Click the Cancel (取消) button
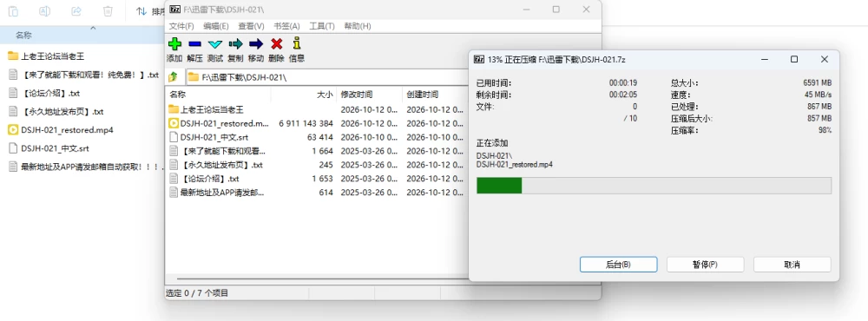Image resolution: width=868 pixels, height=321 pixels. pyautogui.click(x=792, y=265)
